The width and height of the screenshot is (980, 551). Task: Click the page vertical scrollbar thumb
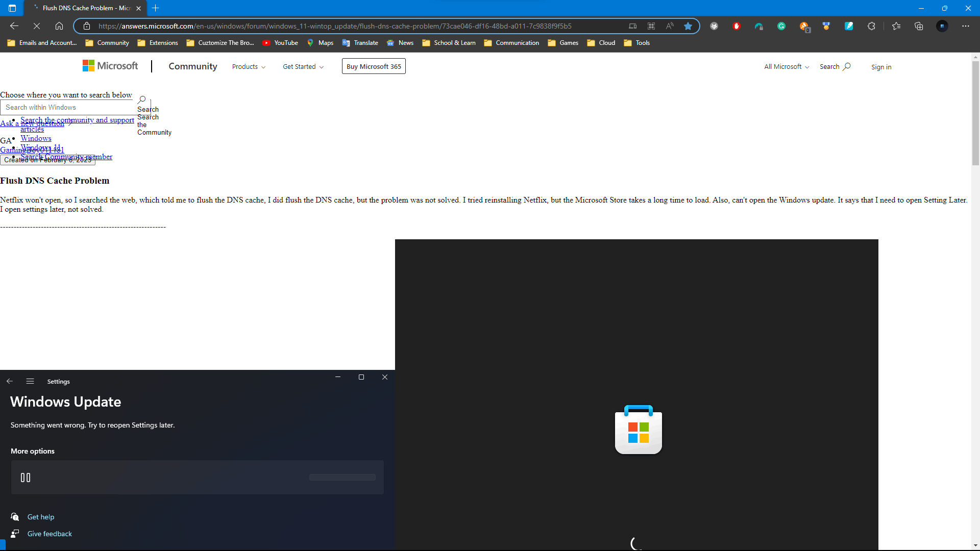[975, 112]
